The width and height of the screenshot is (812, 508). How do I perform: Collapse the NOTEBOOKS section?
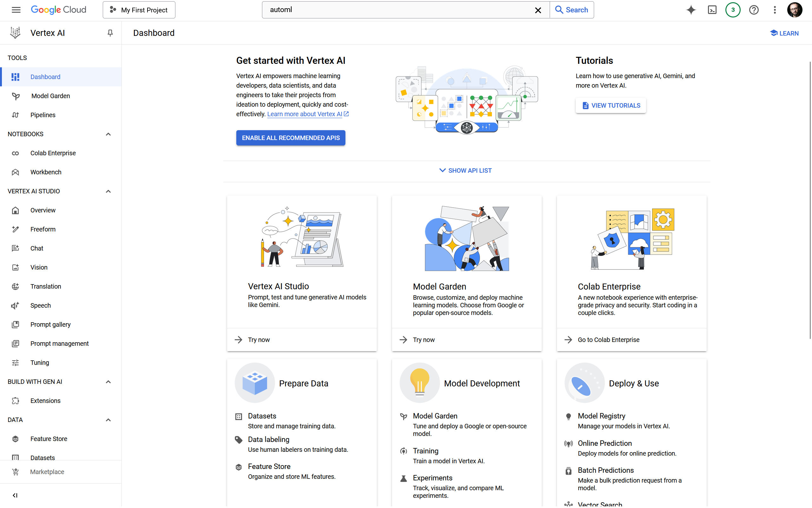[x=108, y=134]
